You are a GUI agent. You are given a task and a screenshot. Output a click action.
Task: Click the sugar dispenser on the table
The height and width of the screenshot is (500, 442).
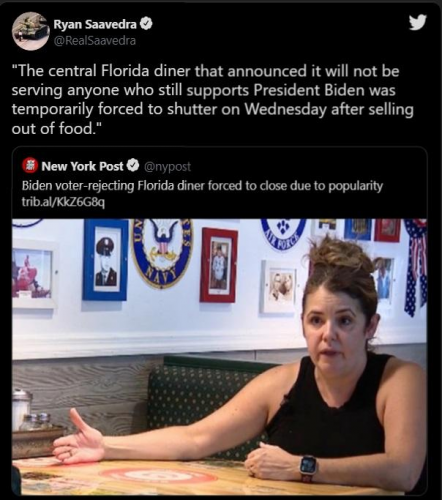point(22,409)
